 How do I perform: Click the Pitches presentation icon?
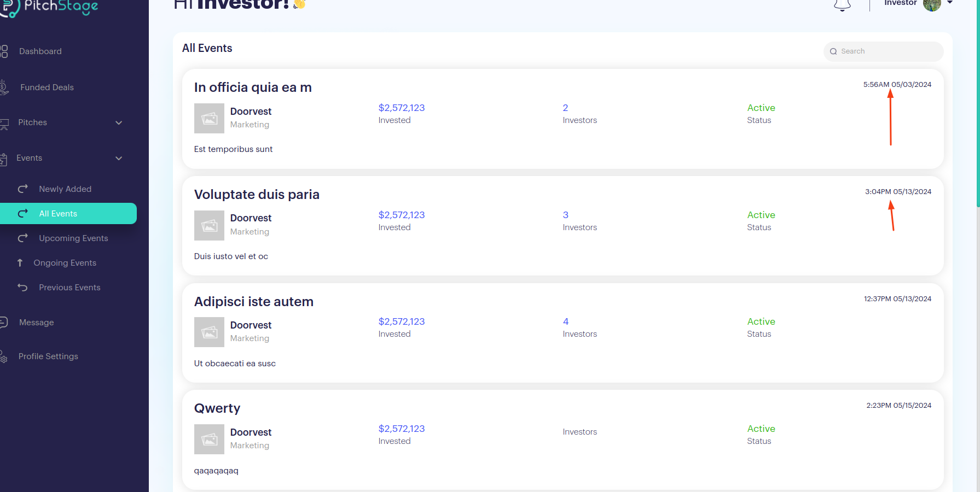tap(4, 124)
